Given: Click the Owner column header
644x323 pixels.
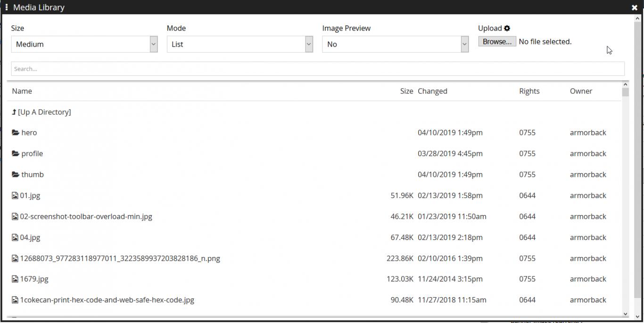Looking at the screenshot, I should point(581,91).
